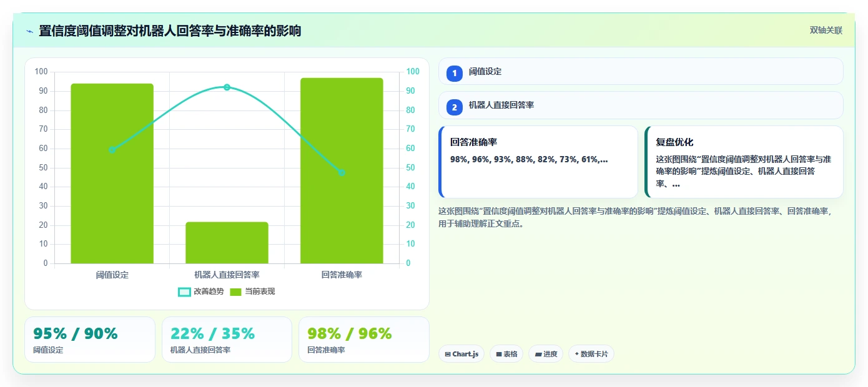Click the 机器人直接回答率 green bar
Screen dimensions: 868x387
tap(227, 243)
